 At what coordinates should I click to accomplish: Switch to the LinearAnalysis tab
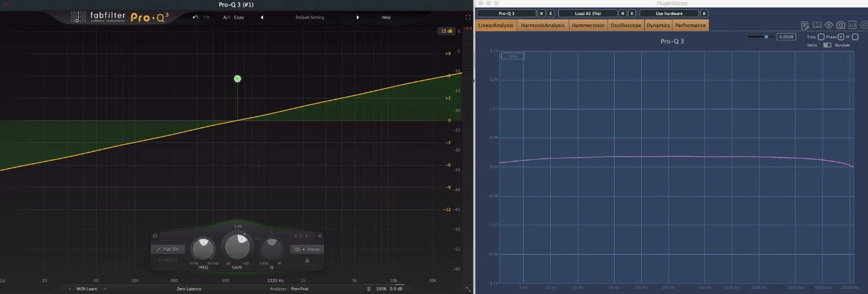pyautogui.click(x=496, y=25)
